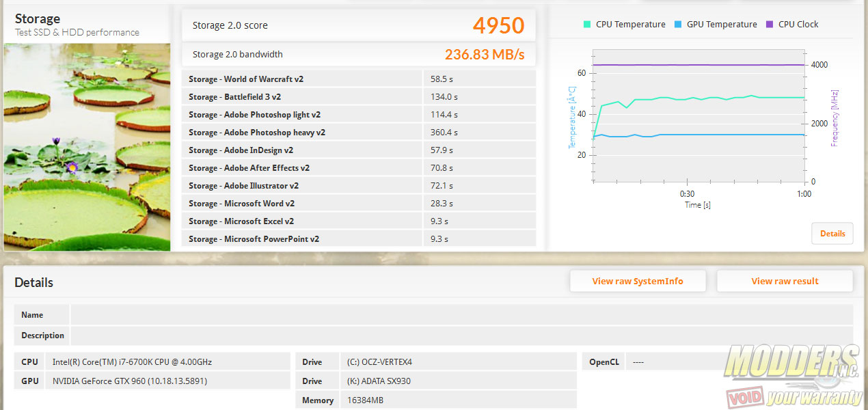Click the Name field in Details
The height and width of the screenshot is (410, 868).
click(x=461, y=315)
